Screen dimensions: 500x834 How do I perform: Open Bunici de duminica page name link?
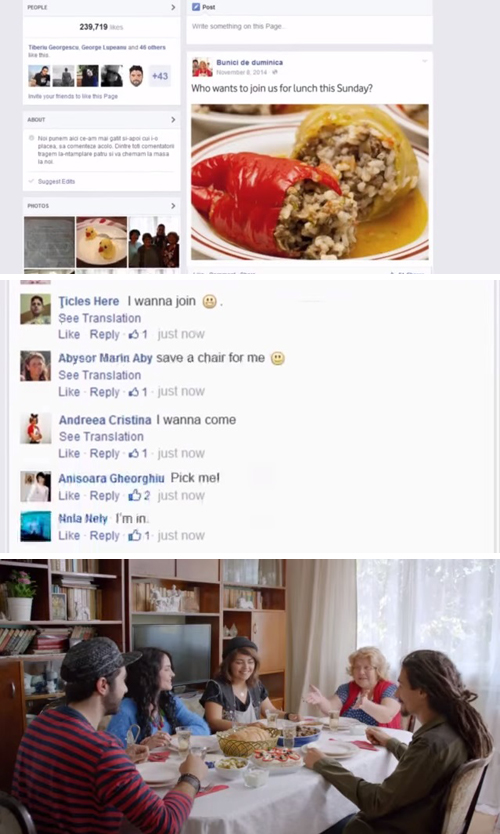(x=249, y=62)
